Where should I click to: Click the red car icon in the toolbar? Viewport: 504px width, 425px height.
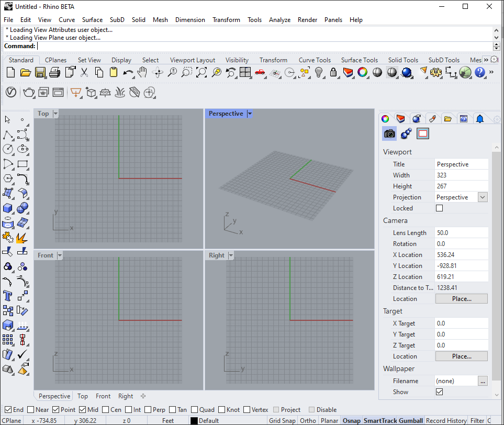point(260,72)
